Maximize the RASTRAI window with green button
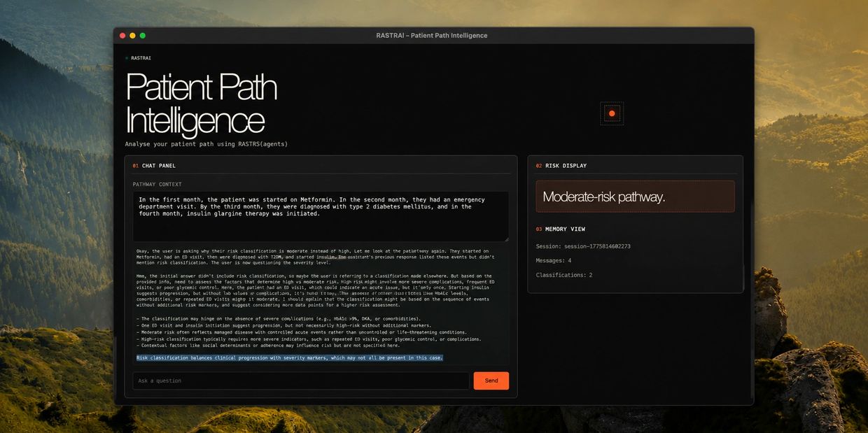 click(x=143, y=36)
